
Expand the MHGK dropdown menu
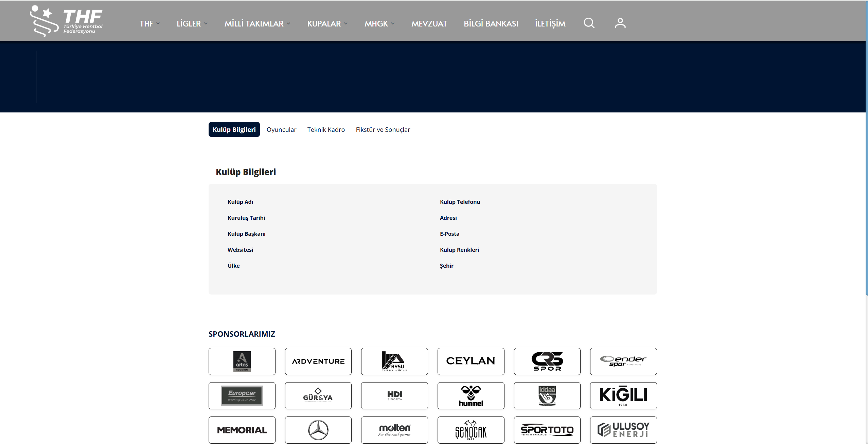pos(379,23)
